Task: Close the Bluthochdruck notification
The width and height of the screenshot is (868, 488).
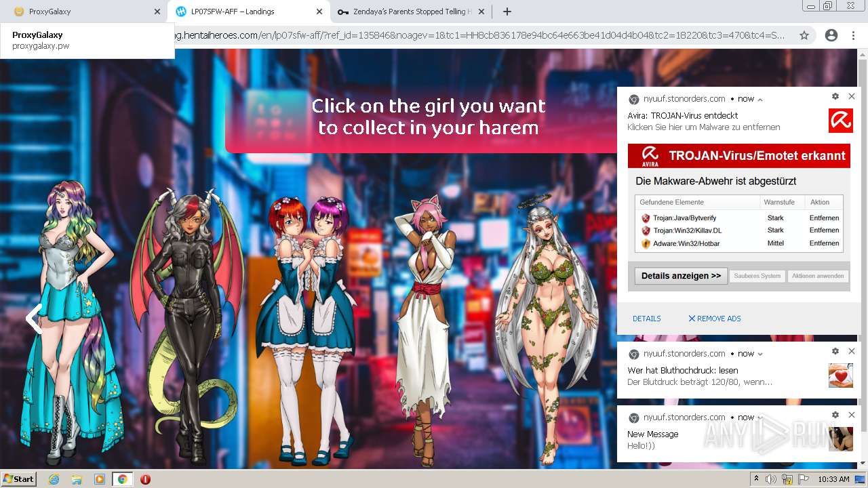Action: coord(852,351)
